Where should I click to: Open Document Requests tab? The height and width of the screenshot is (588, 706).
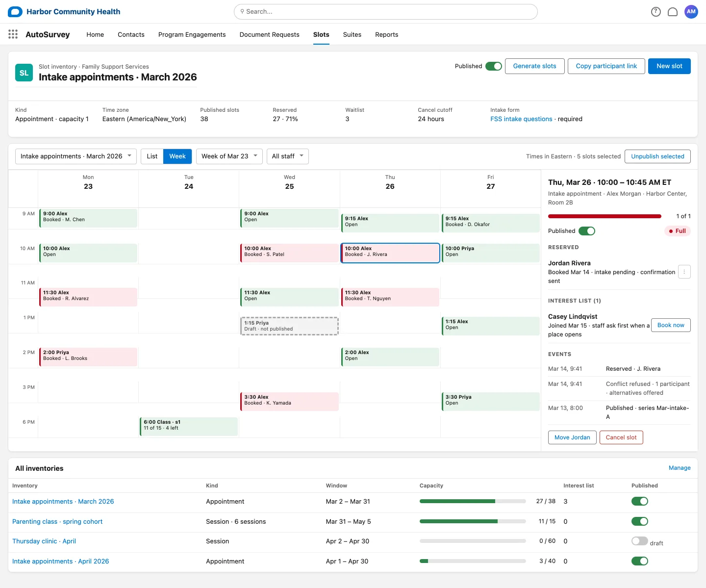coord(269,35)
